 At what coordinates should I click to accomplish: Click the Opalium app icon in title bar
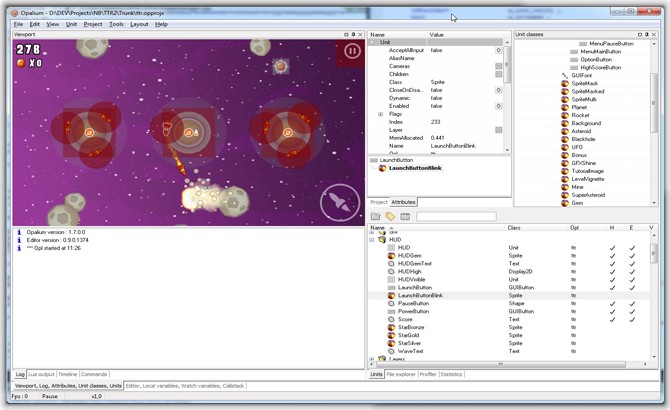[14, 13]
